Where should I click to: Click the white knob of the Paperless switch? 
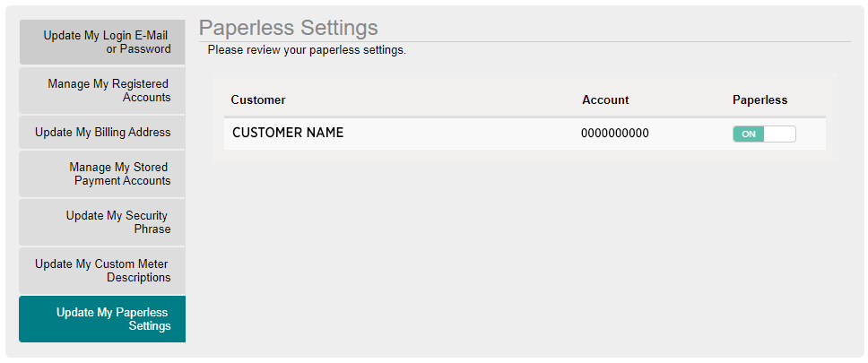779,134
